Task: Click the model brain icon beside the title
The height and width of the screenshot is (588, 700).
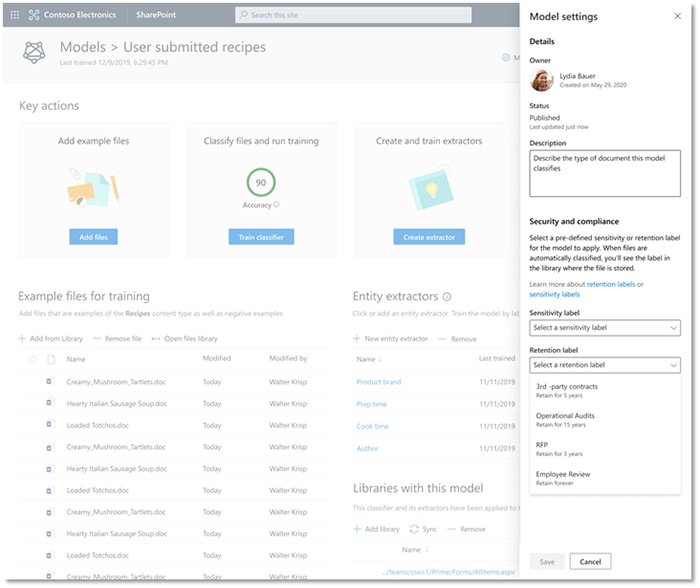Action: tap(33, 53)
